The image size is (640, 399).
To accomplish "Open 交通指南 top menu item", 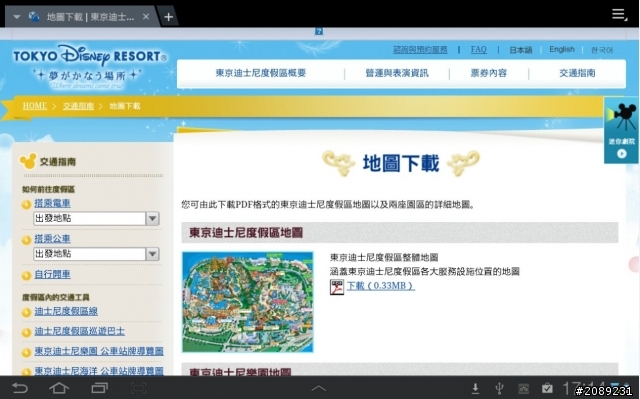I will pos(577,73).
